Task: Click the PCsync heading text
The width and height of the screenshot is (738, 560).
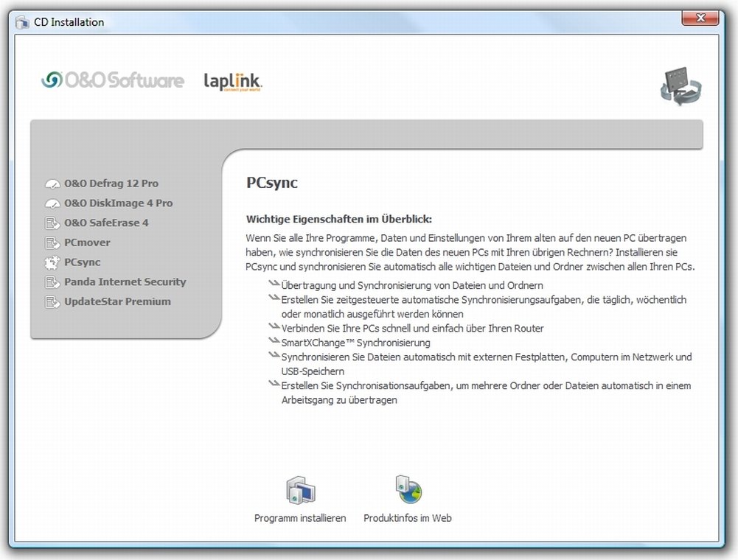Action: coord(272,183)
